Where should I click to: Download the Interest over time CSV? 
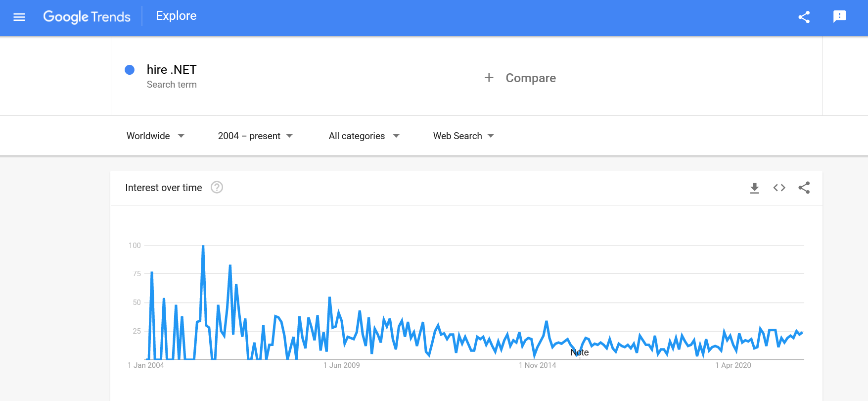click(x=754, y=188)
